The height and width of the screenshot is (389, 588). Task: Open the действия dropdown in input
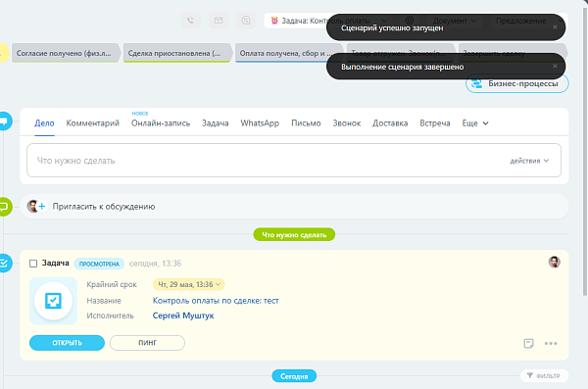[529, 161]
